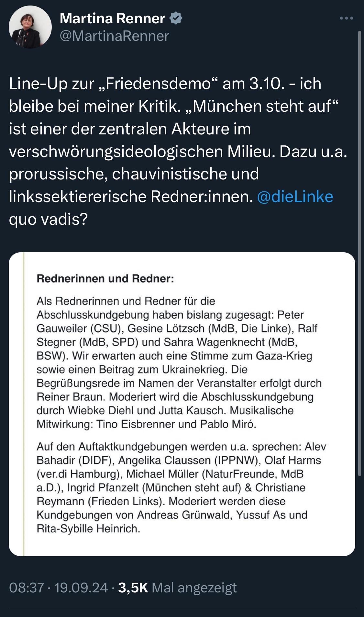Follow the @dieLinke mention link
The image size is (364, 617).
295,197
